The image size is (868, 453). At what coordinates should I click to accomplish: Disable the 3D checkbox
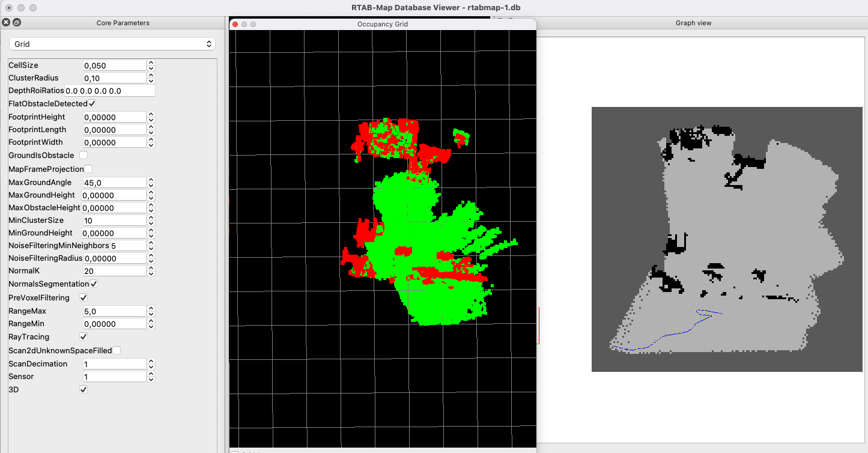pyautogui.click(x=83, y=389)
